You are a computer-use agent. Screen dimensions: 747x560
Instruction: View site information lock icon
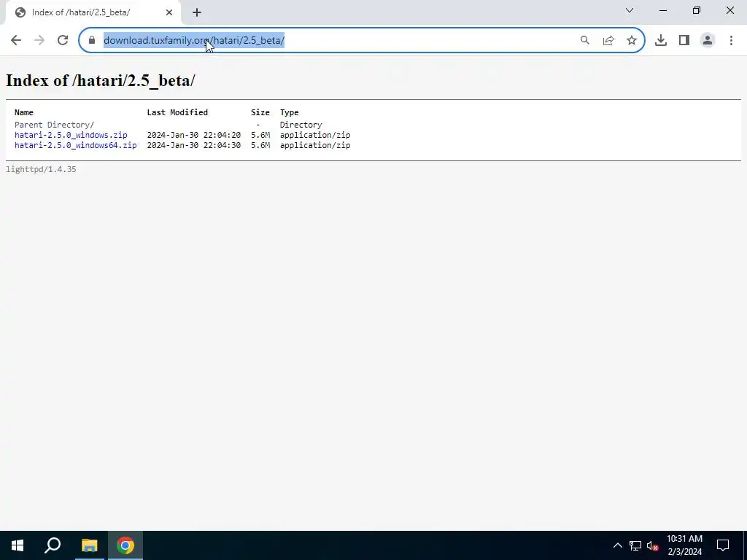coord(92,41)
